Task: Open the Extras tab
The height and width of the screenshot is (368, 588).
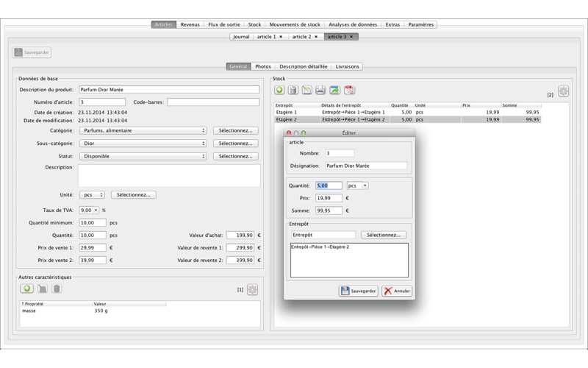Action: coord(392,24)
